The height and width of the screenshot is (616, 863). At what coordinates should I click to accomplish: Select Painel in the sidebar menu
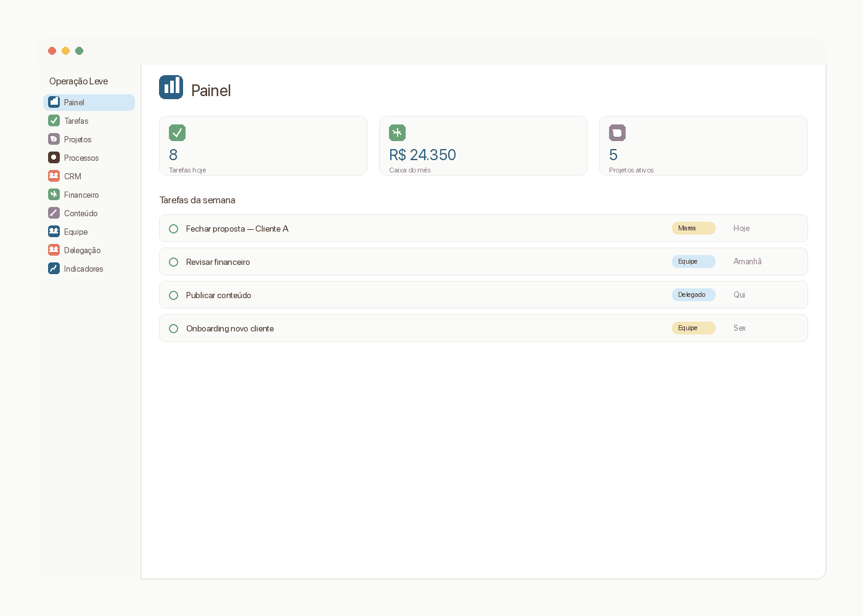point(89,102)
